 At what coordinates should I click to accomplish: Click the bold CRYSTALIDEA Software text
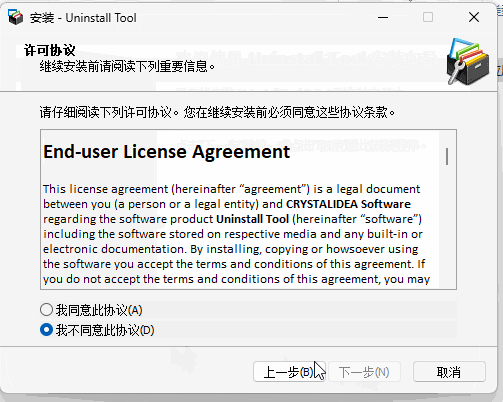(x=348, y=204)
